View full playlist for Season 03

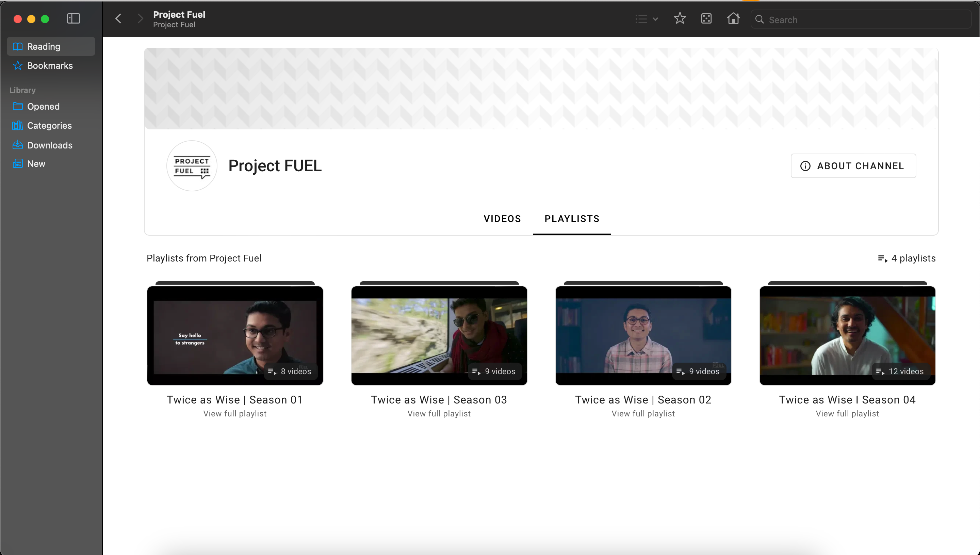tap(439, 414)
